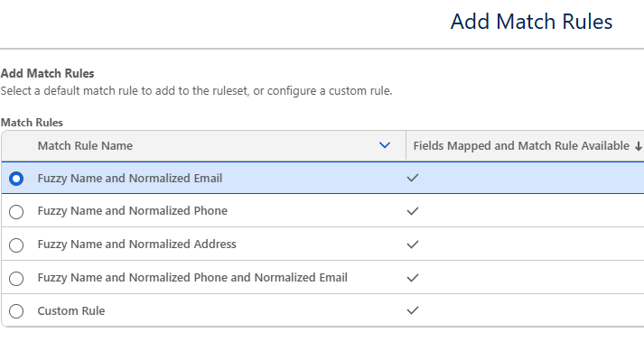Pick Fuzzy Name, Normalized Phone and Normalized Email radio
Screen dimensions: 644x360
(x=16, y=278)
